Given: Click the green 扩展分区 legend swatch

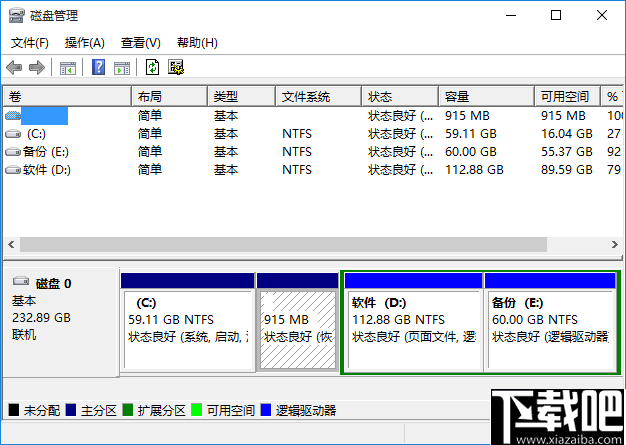Looking at the screenshot, I should tap(128, 410).
